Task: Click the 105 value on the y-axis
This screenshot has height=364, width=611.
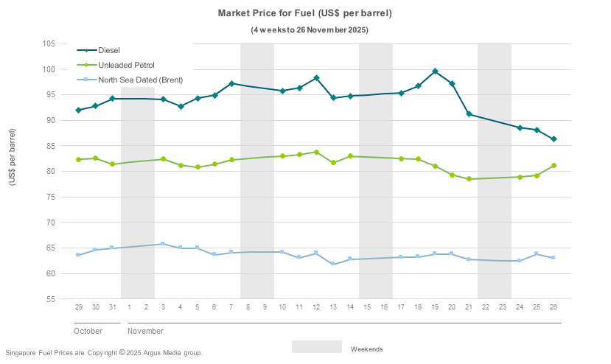Action: [x=49, y=44]
